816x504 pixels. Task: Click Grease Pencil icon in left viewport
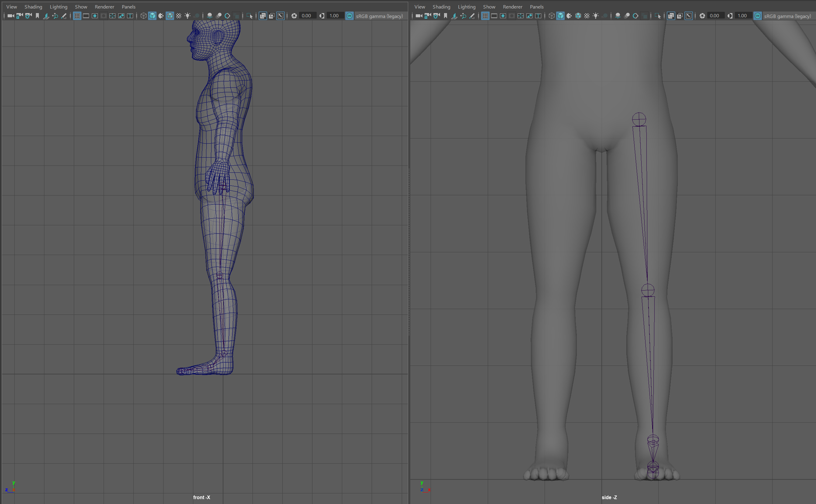(64, 16)
